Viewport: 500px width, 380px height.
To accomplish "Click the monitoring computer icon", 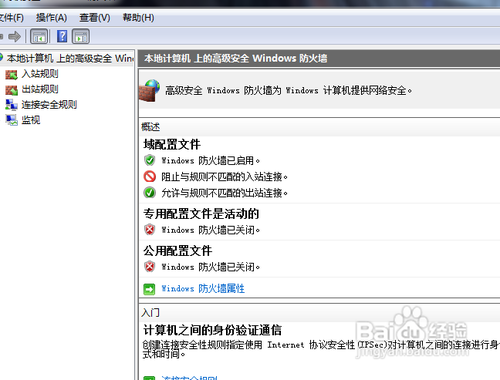I will 11,120.
